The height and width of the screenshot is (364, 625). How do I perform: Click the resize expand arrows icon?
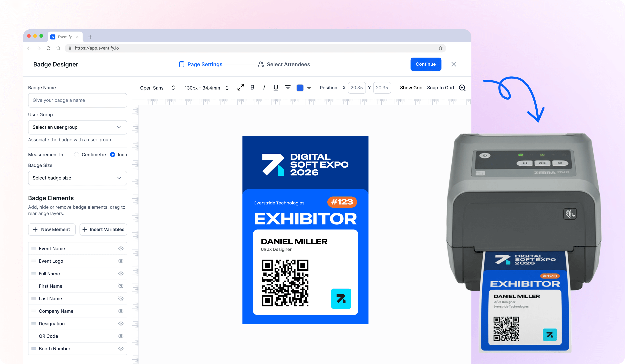[x=240, y=88]
